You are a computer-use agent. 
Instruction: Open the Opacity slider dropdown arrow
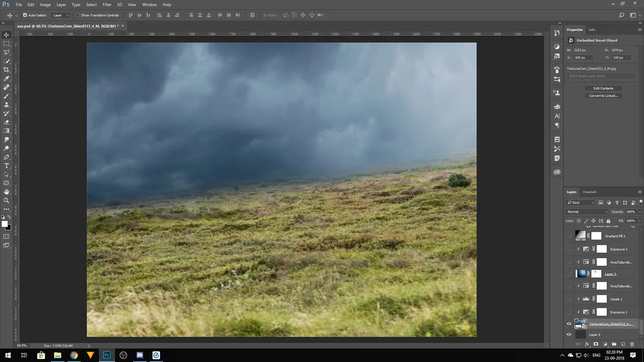639,212
